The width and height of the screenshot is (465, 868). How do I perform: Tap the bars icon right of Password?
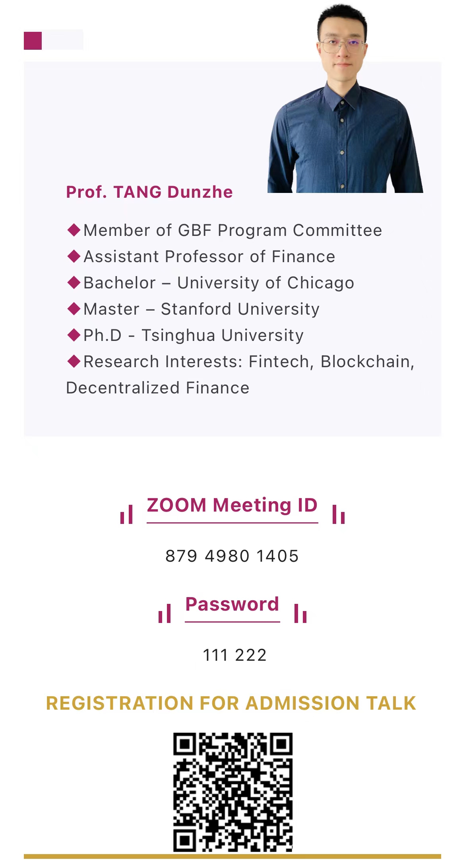pos(300,613)
